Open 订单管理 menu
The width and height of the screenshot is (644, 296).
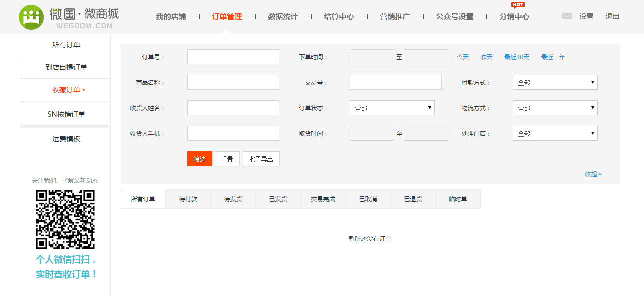click(x=227, y=17)
